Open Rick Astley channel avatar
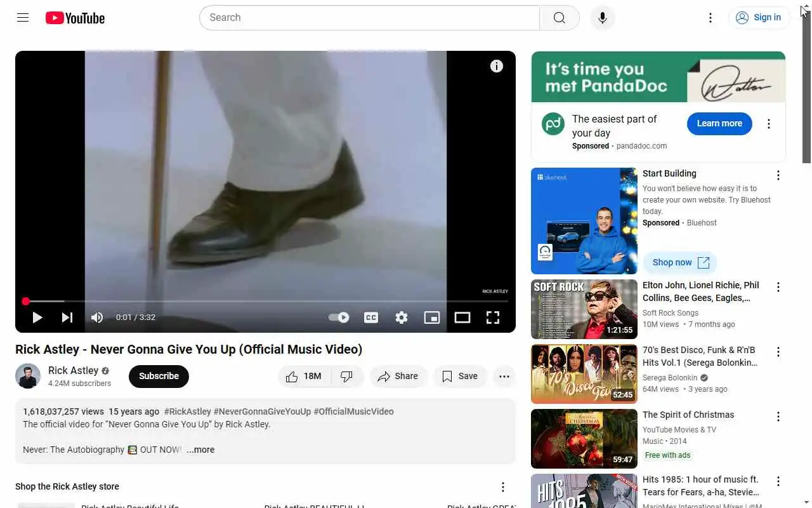Viewport: 812px width, 508px height. click(x=28, y=376)
